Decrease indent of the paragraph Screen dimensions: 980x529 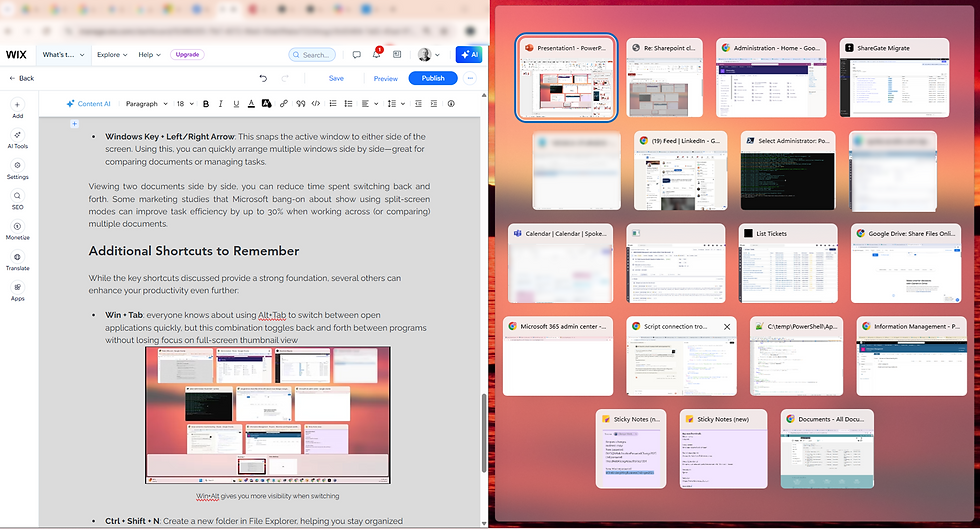click(418, 104)
